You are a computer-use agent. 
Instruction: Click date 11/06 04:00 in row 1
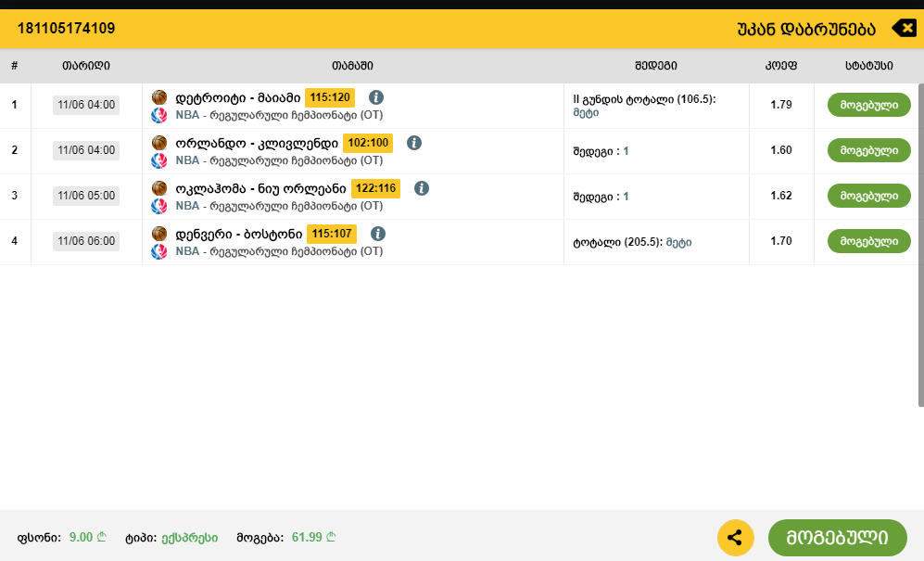tap(86, 105)
